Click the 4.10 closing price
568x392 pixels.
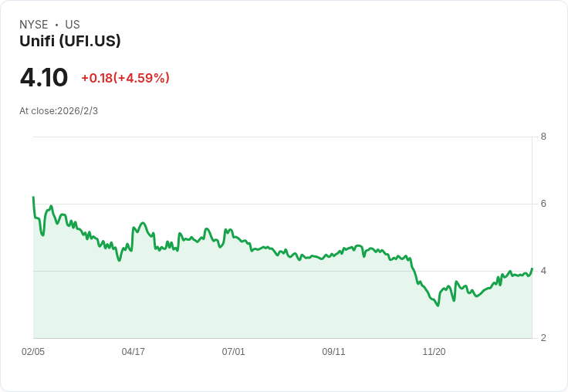(x=44, y=78)
